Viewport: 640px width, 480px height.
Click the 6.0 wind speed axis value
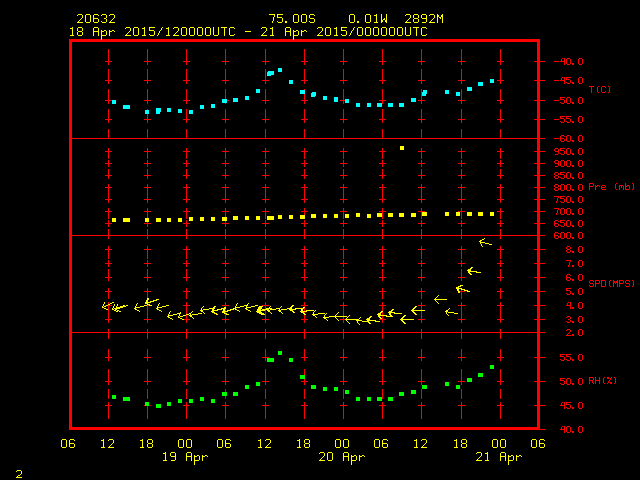(574, 278)
